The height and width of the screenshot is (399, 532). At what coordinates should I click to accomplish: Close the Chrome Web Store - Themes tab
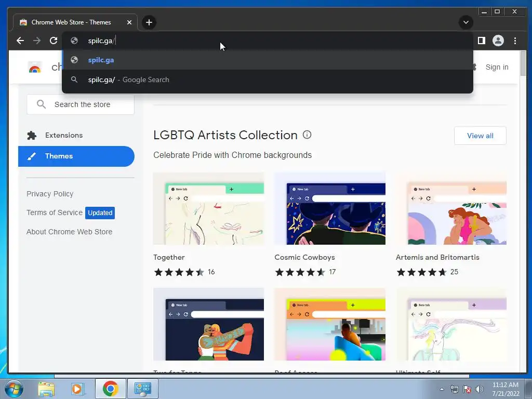pyautogui.click(x=129, y=22)
